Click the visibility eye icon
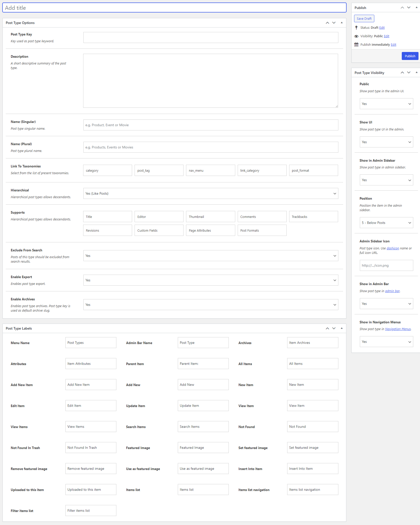420x525 pixels. 356,36
